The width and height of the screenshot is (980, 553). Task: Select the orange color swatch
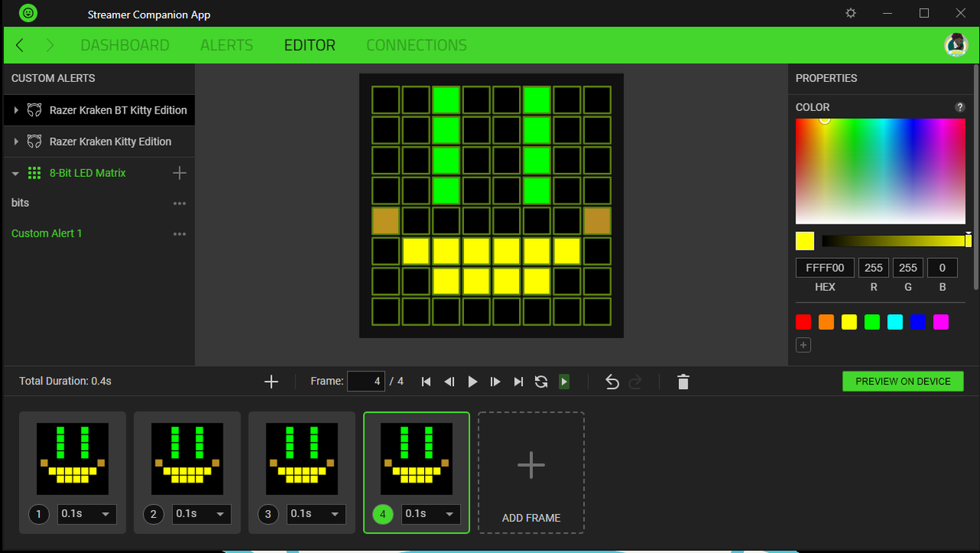826,322
